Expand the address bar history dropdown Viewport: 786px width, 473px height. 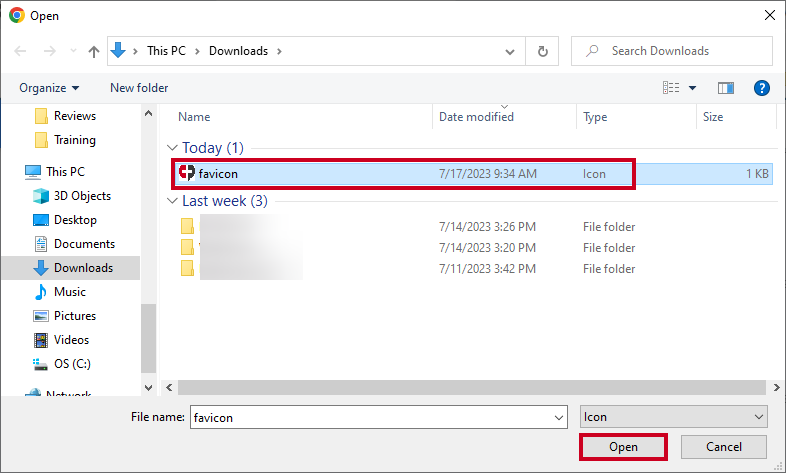coord(510,52)
